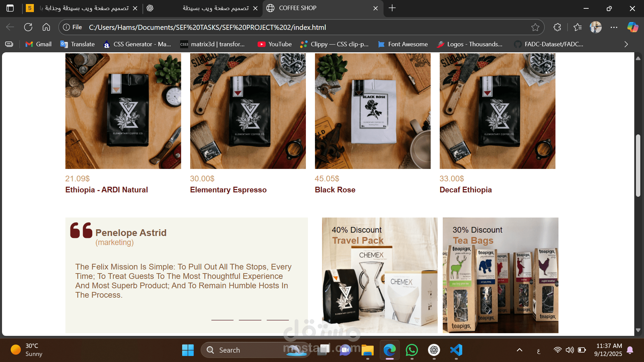Open Clippy CSS clip-path bookmark

coord(334,44)
